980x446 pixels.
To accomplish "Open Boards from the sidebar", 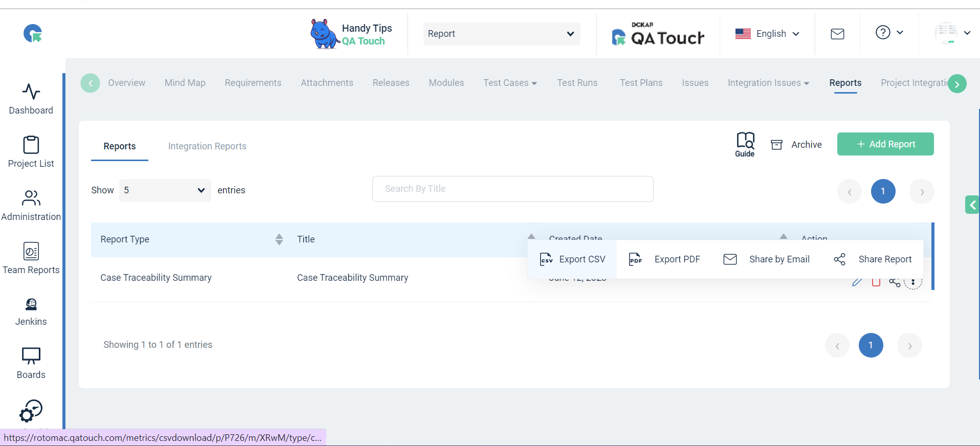I will (31, 364).
